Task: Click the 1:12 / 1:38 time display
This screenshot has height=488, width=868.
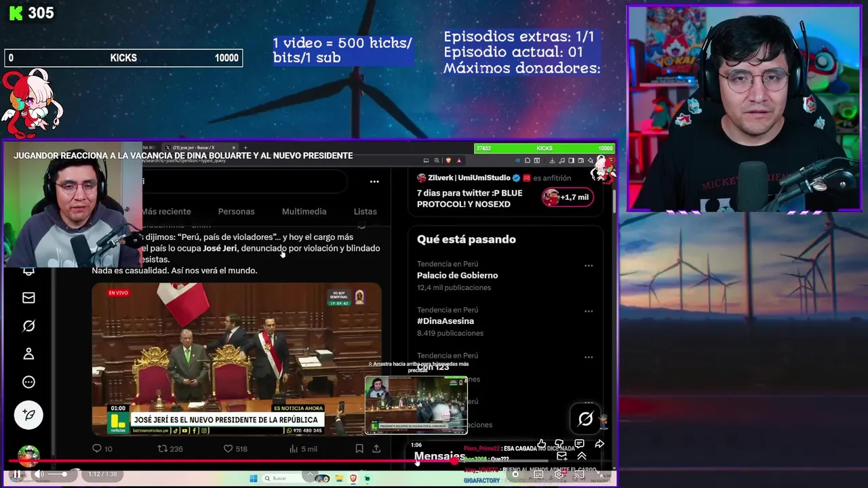Action: pos(103,474)
